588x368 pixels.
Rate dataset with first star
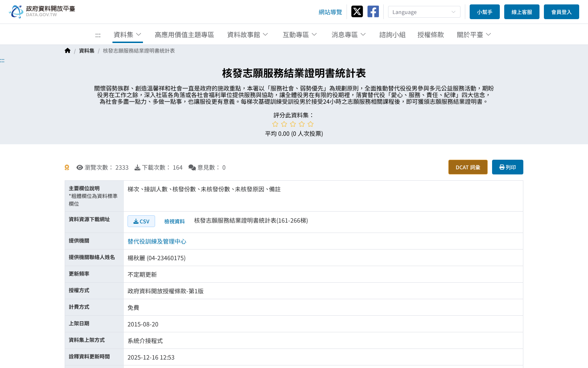(275, 124)
